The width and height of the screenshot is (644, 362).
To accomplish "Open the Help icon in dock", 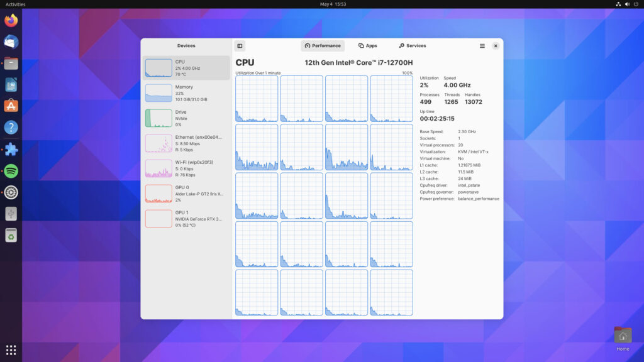I will [11, 128].
